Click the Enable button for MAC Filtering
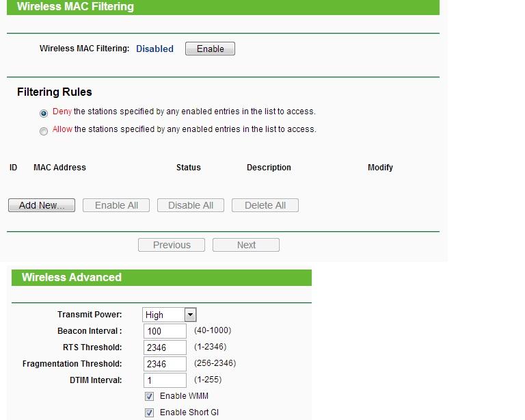Screen dimensions: 525x420 pyautogui.click(x=210, y=49)
